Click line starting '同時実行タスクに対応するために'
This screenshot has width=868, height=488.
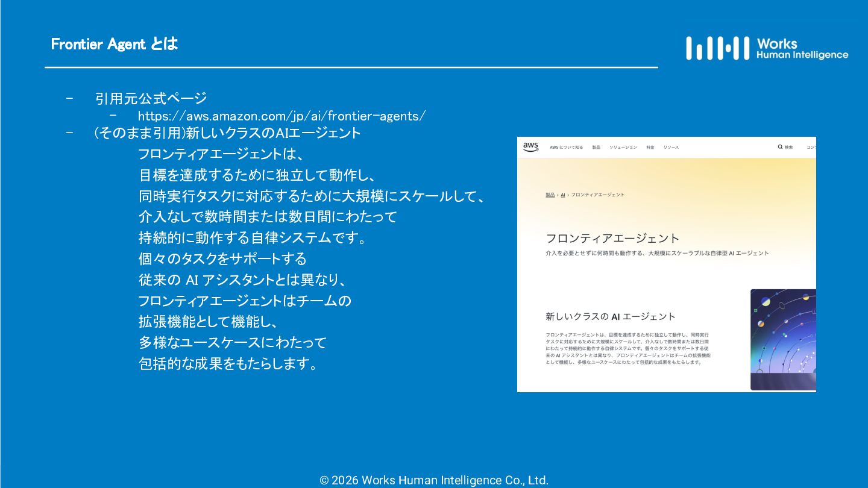tap(312, 196)
